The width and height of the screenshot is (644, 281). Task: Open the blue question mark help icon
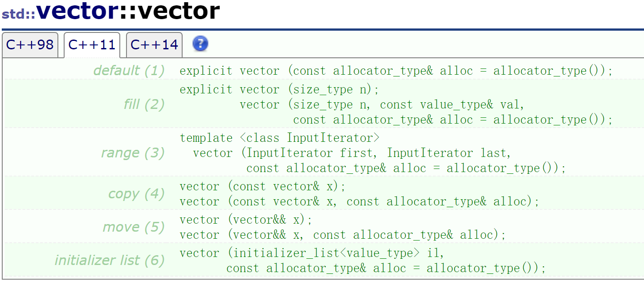[x=200, y=44]
